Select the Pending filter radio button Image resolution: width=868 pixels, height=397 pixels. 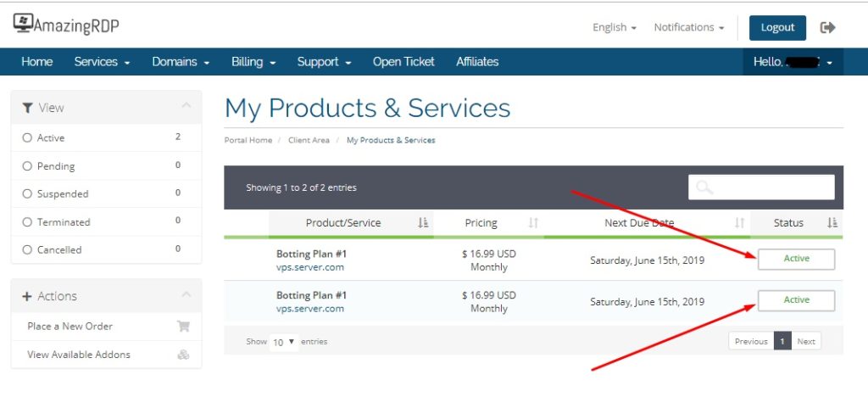(27, 166)
